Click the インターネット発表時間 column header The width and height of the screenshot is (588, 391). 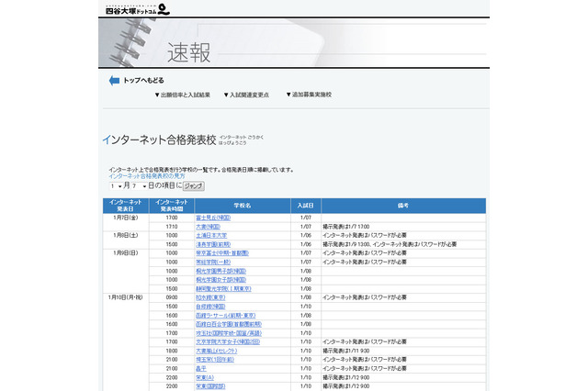tap(172, 206)
